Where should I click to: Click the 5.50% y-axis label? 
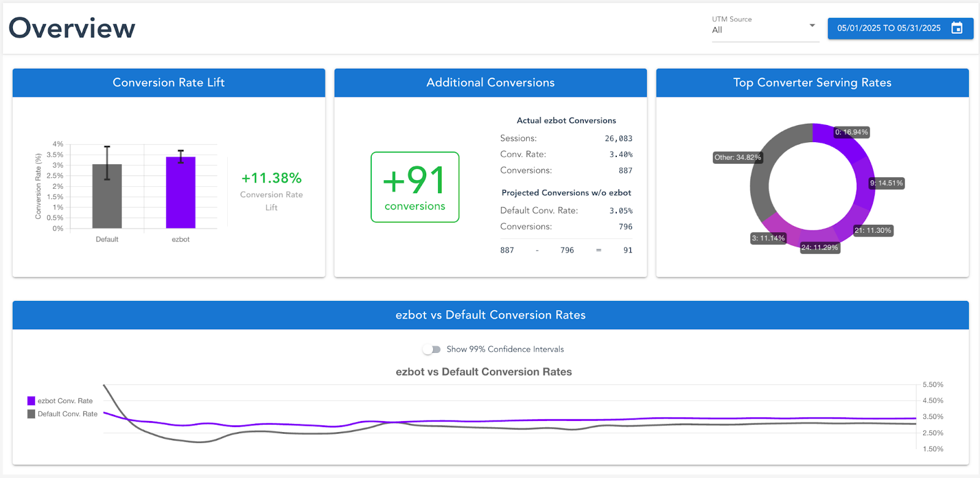click(x=933, y=385)
